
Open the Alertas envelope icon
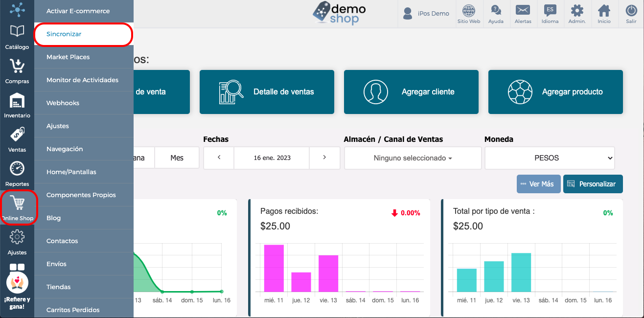click(x=523, y=14)
